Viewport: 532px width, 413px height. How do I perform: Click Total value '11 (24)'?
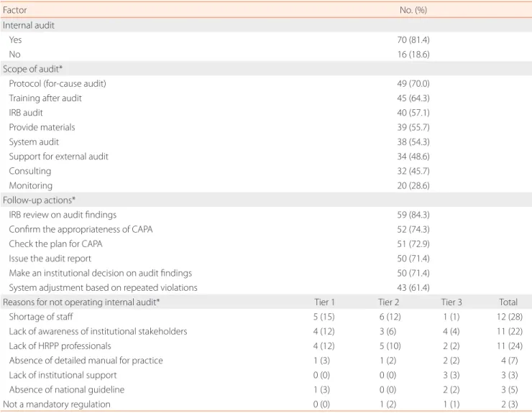[510, 346]
